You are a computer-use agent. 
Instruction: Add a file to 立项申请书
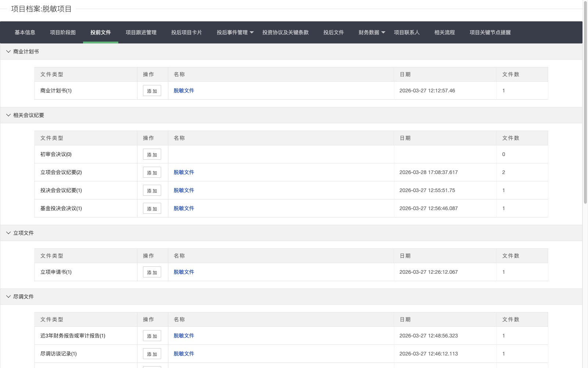click(x=152, y=272)
